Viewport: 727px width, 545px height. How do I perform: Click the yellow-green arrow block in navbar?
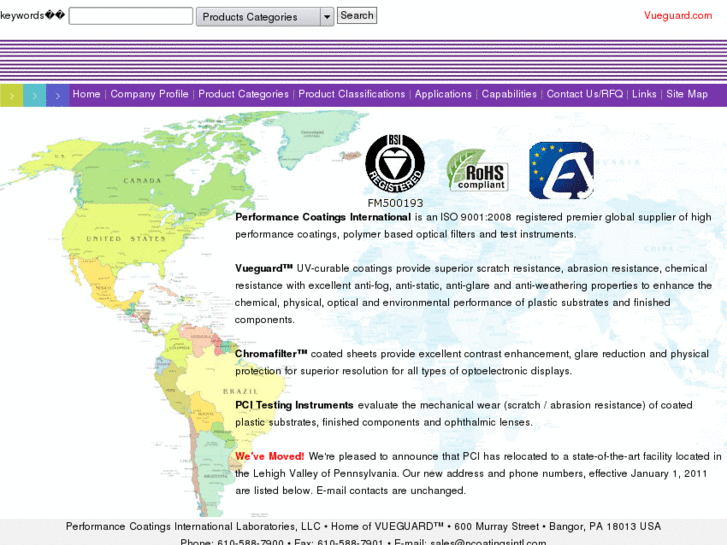pyautogui.click(x=12, y=96)
